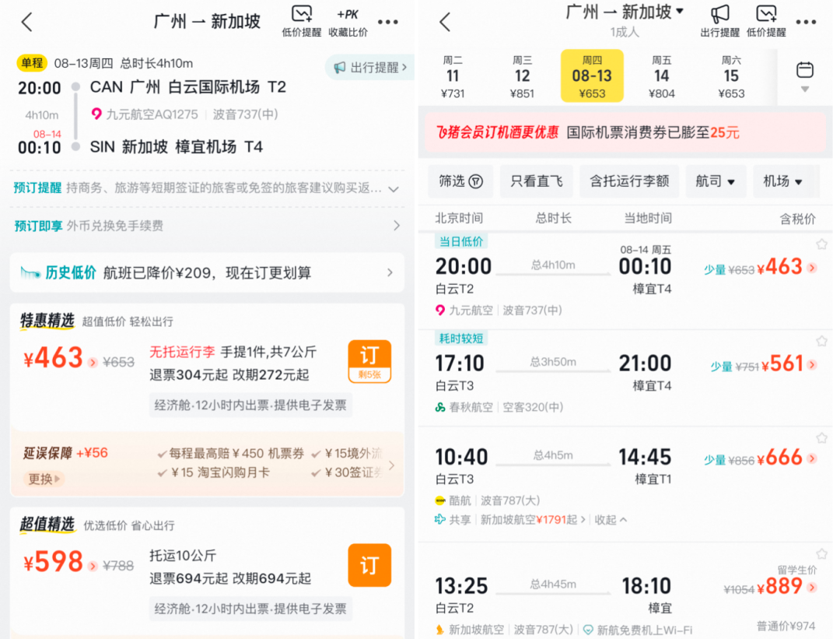
Task: Tap the 出行提醒 icon on the list page
Action: pos(719,22)
